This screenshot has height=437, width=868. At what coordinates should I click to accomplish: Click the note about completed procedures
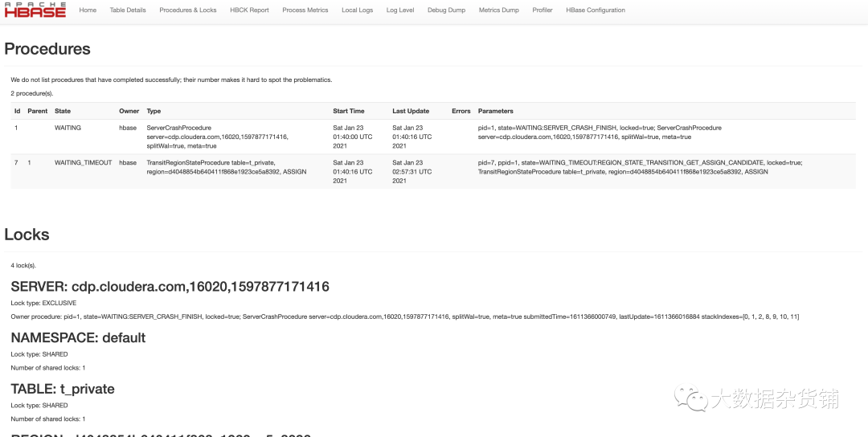pos(172,80)
